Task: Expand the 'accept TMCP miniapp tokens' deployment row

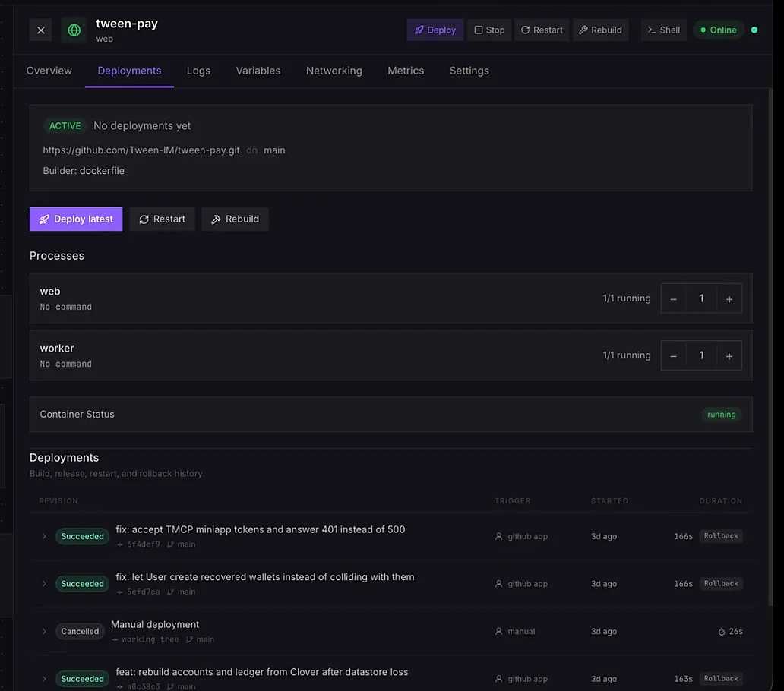Action: click(x=44, y=537)
